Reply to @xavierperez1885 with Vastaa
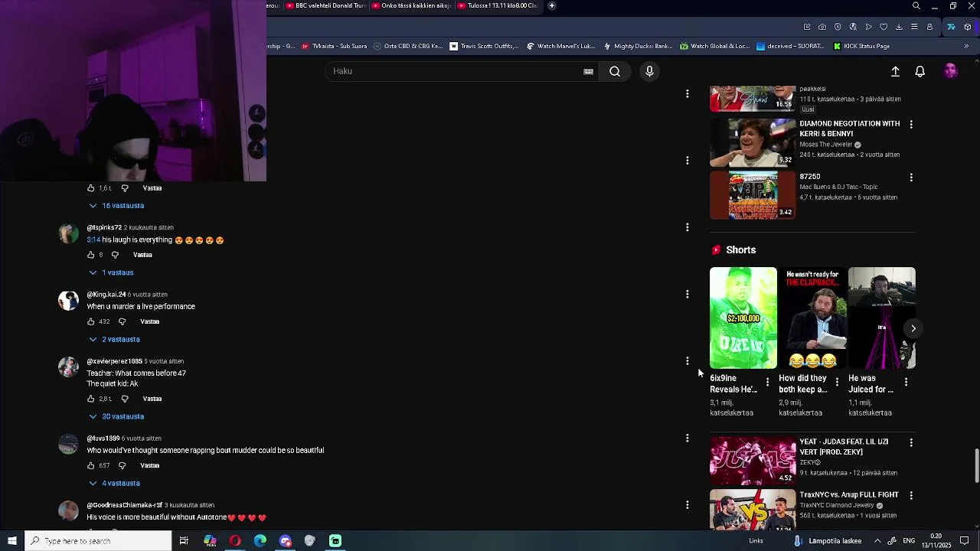 (x=152, y=399)
